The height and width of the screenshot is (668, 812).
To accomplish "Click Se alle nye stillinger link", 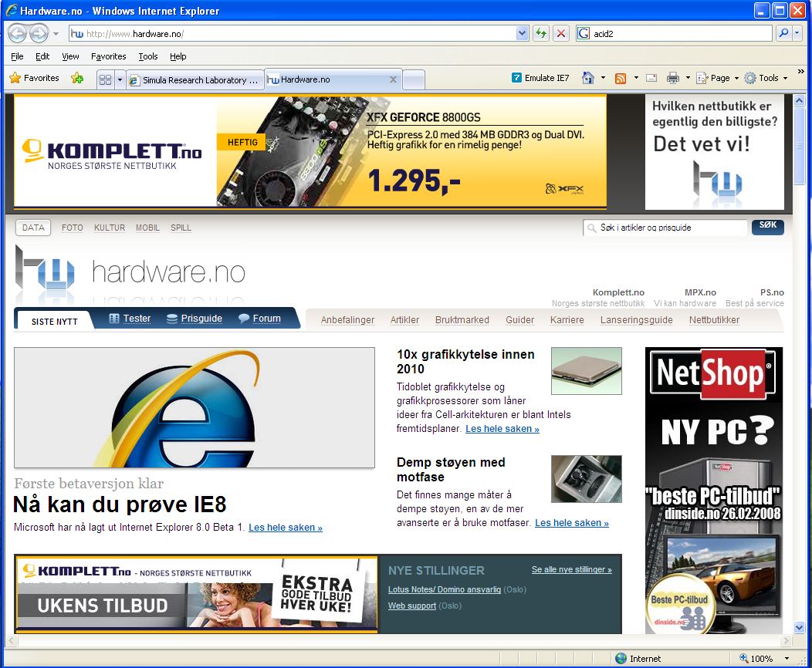I will coord(572,569).
